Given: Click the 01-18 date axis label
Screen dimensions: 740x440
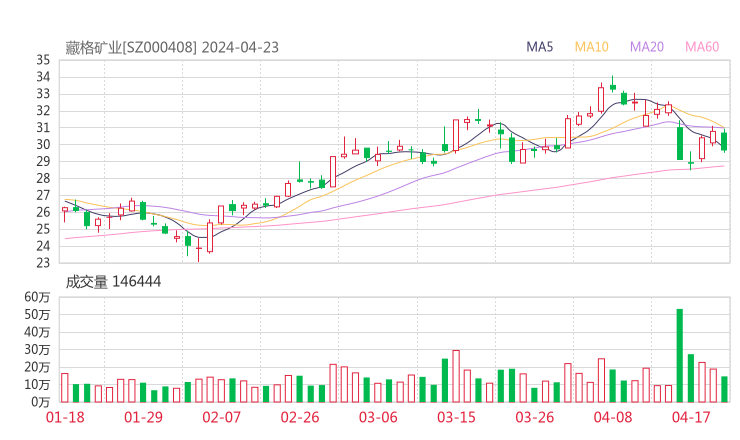Looking at the screenshot, I should pyautogui.click(x=65, y=417).
